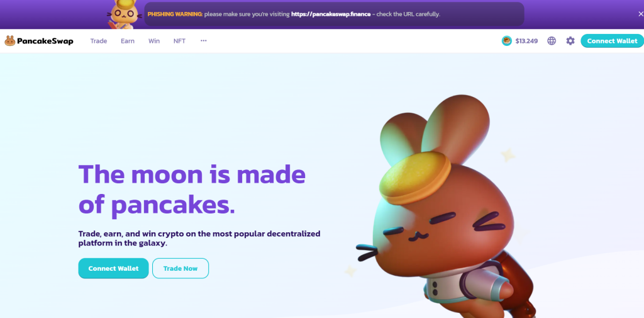Open the globe language selector
This screenshot has height=318, width=644.
(x=552, y=41)
